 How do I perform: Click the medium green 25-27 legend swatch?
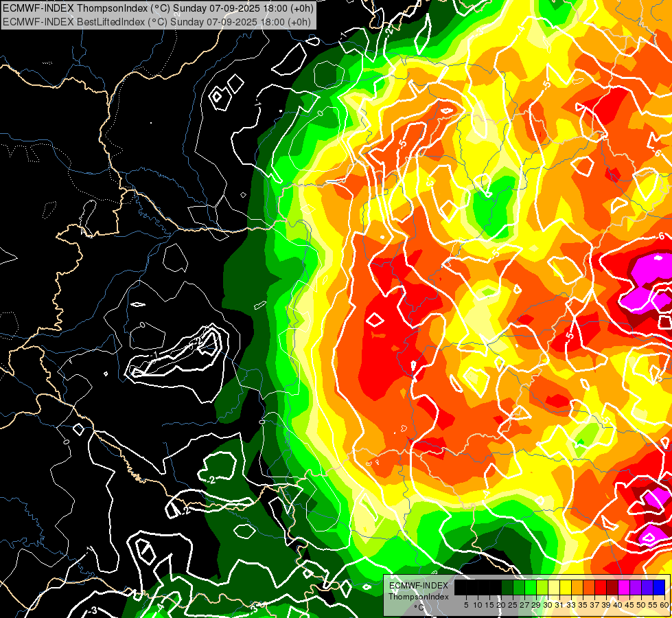[x=519, y=587]
